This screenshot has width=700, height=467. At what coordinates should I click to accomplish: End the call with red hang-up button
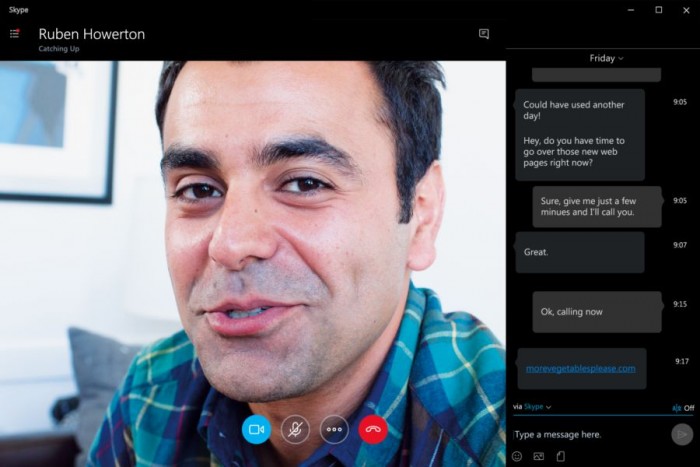(373, 429)
